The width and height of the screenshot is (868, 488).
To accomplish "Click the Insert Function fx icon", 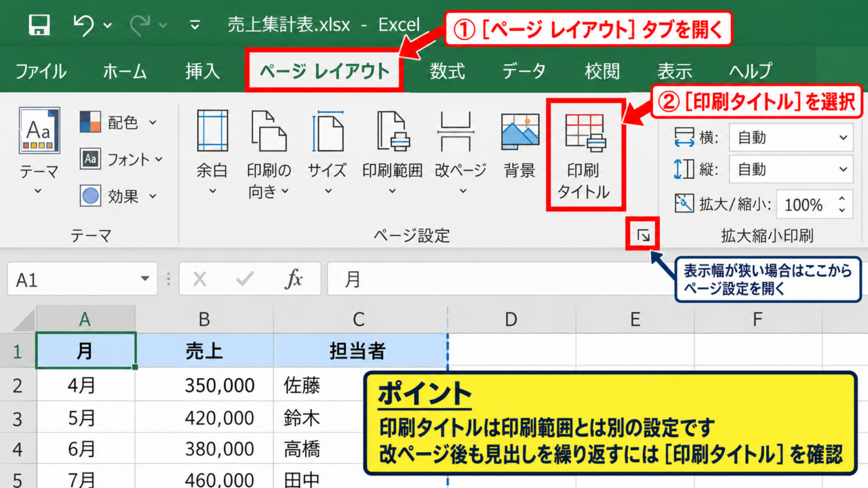I will click(294, 279).
